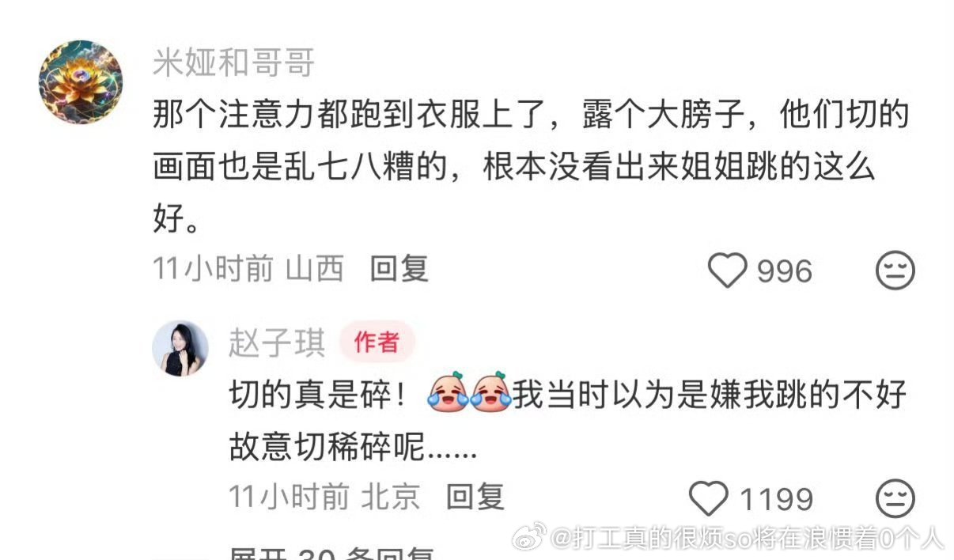
Task: Open 赵子琪's profile avatar
Action: pyautogui.click(x=180, y=348)
